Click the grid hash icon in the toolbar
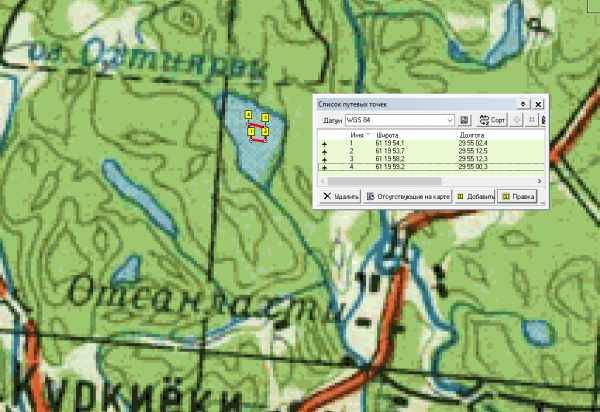The height and width of the screenshot is (412, 600). 532,119
